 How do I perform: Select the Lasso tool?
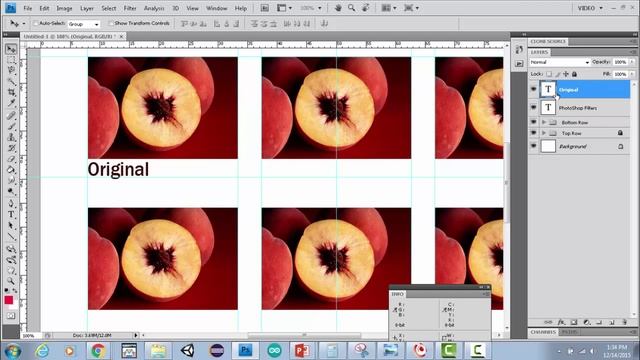[11, 71]
